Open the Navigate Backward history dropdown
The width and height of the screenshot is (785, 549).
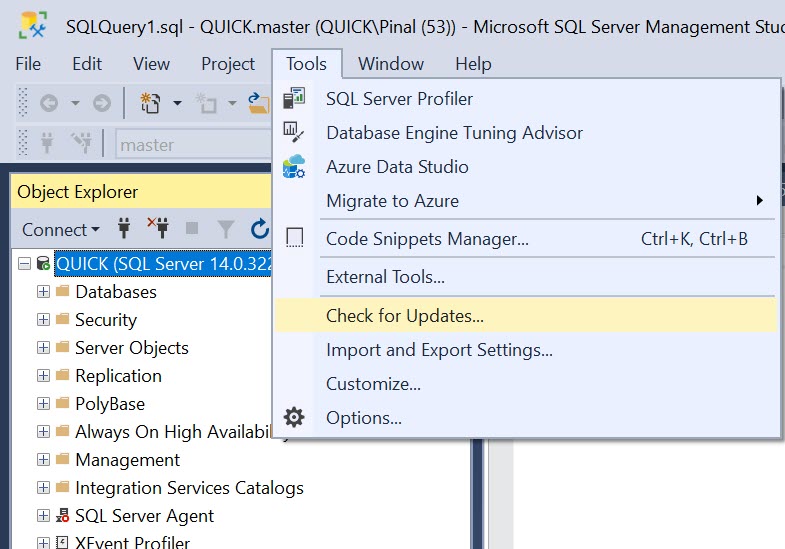75,103
